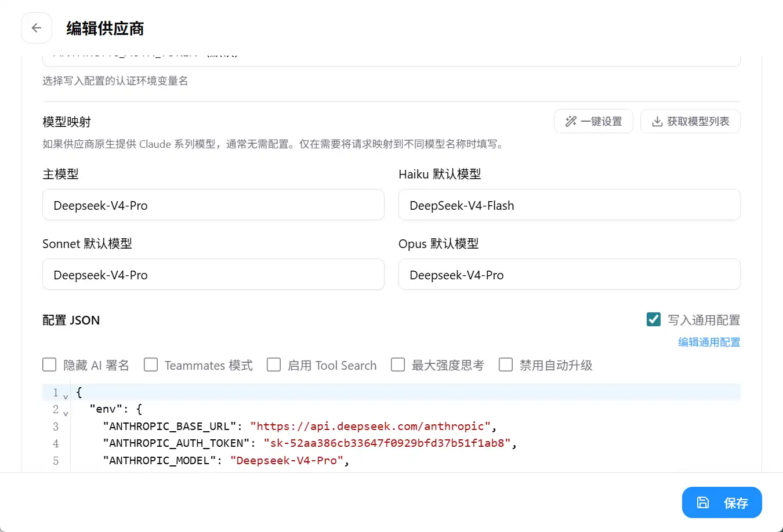The image size is (783, 532).
Task: Click the Opus 默认模型 input field
Action: pos(570,275)
